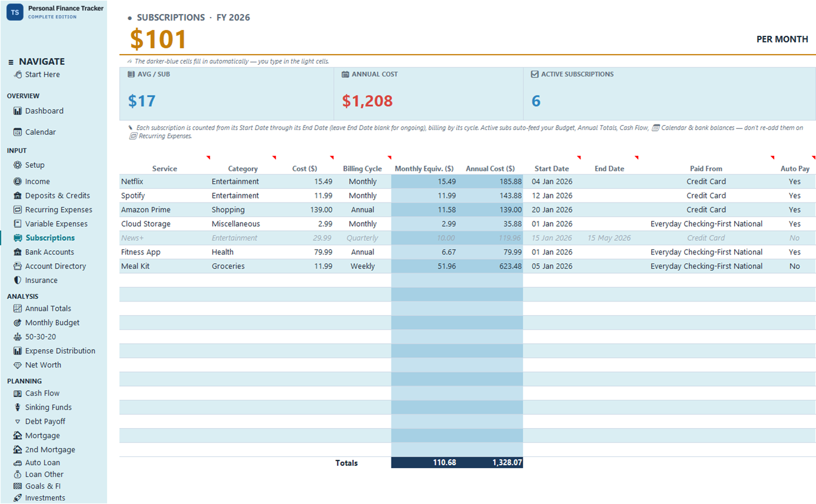Click the Bank Accounts building icon
This screenshot has width=816, height=504.
point(18,253)
